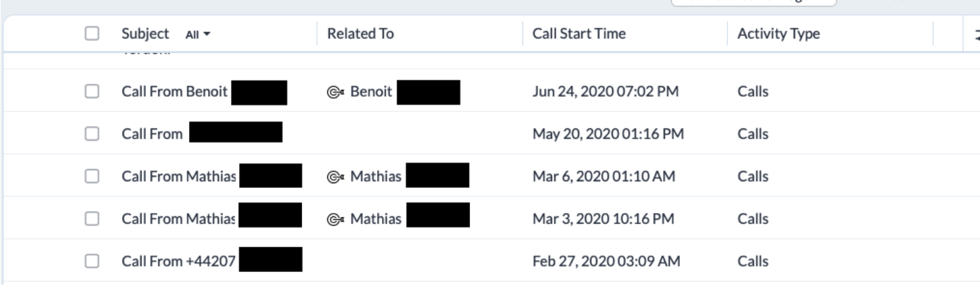Tick the checkbox for Mar 6 Mathias call
This screenshot has width=980, height=286.
pos(93,177)
